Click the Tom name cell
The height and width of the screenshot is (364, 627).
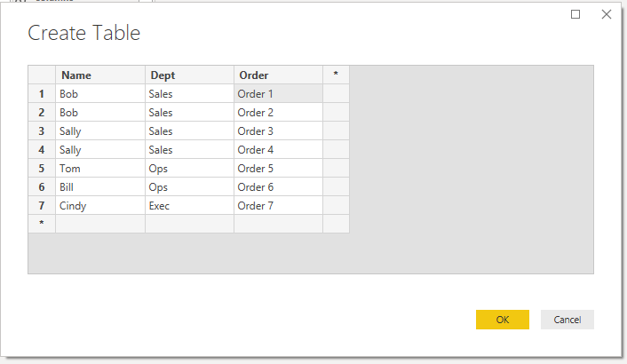click(100, 168)
